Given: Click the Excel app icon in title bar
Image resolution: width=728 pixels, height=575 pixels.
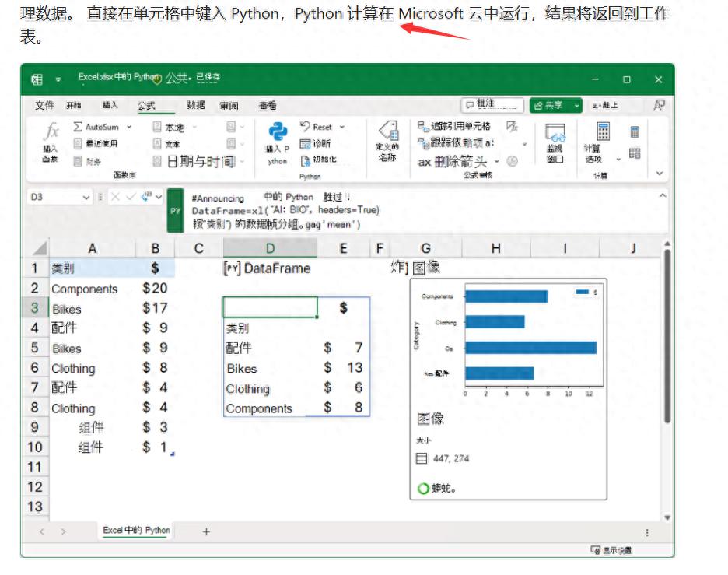Looking at the screenshot, I should pos(37,79).
